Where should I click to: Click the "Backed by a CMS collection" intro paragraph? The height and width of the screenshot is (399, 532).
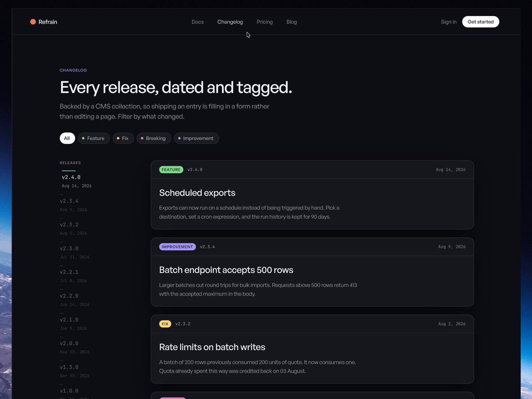[165, 111]
